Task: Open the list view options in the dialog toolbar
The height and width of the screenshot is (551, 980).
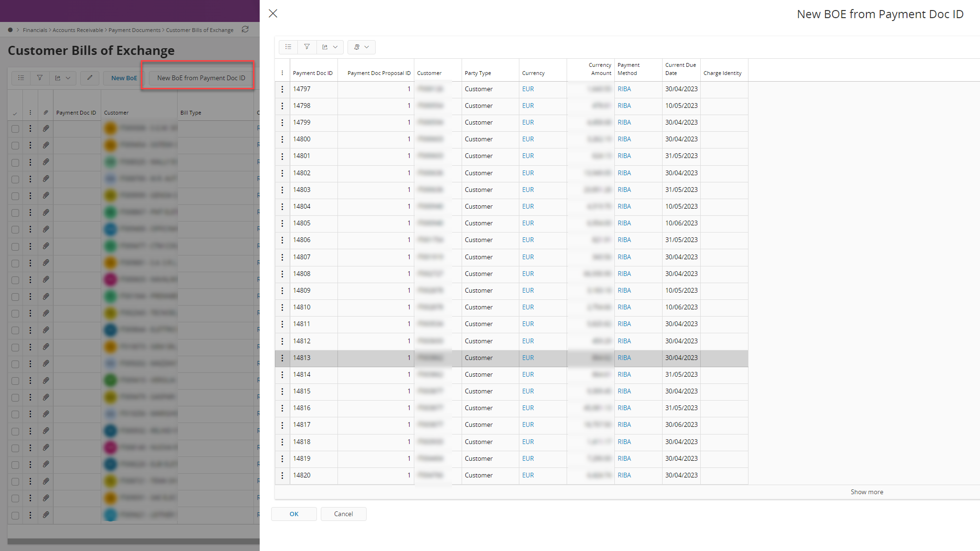Action: 288,47
